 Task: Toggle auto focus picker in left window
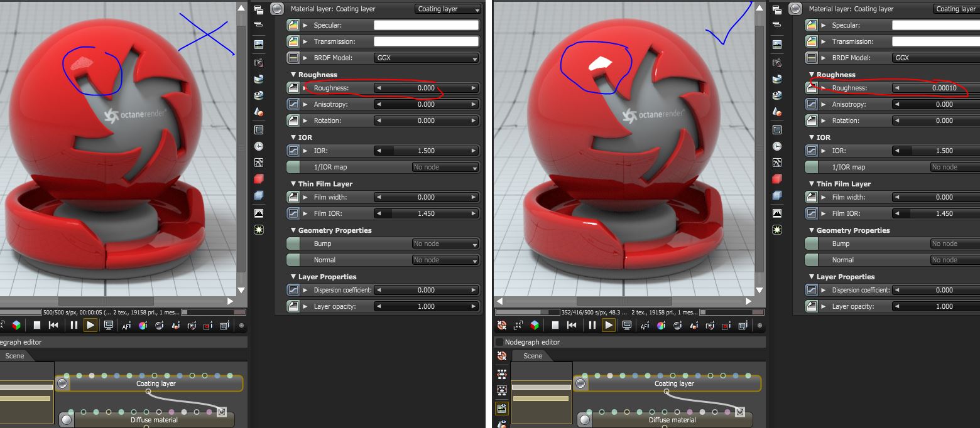[127, 325]
